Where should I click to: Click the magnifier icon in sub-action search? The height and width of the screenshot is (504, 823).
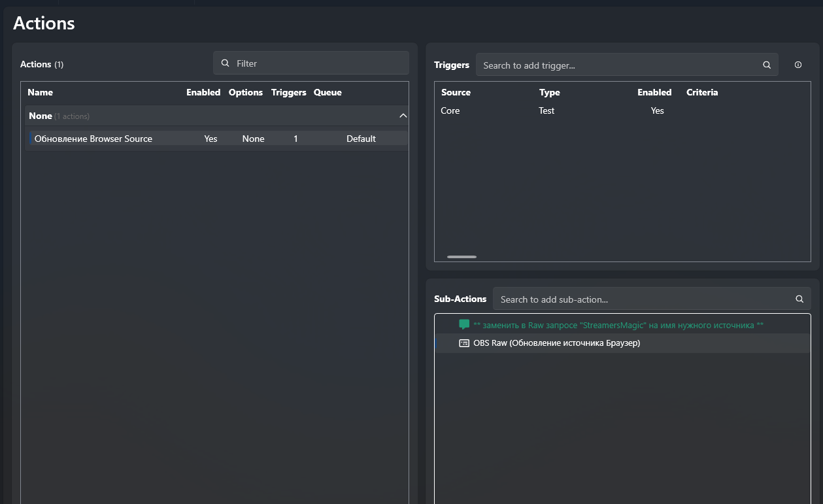coord(799,299)
